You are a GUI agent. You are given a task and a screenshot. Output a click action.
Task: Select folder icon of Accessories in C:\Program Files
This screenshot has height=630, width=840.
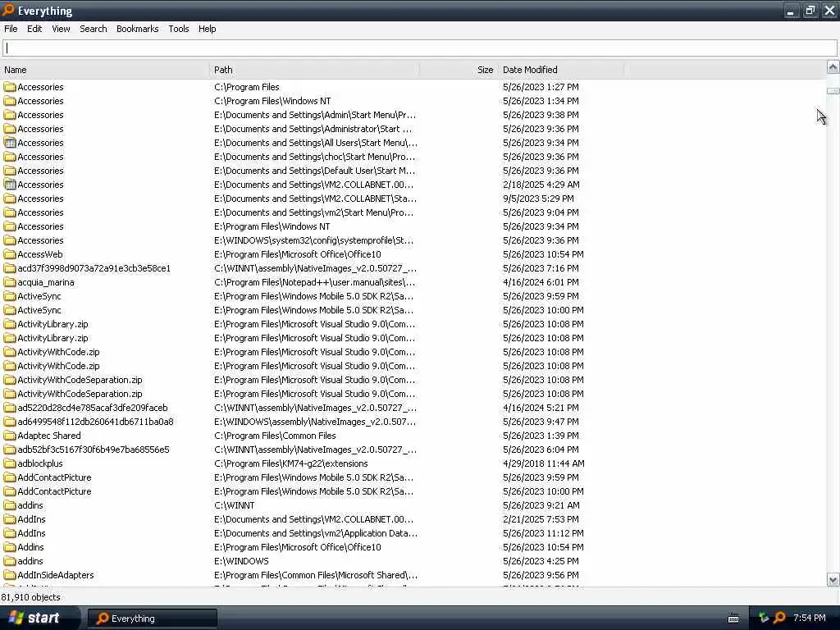click(x=10, y=87)
